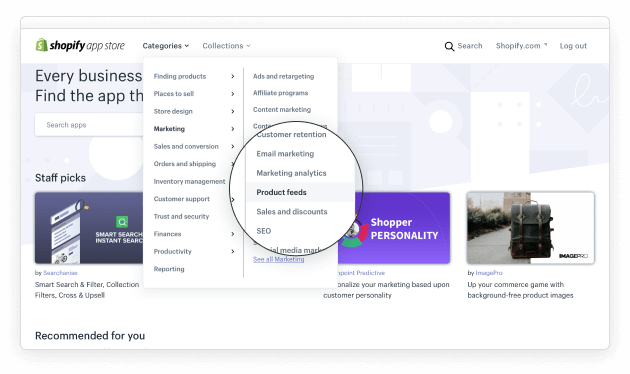Select Marketing category
This screenshot has width=630, height=374.
pyautogui.click(x=169, y=129)
